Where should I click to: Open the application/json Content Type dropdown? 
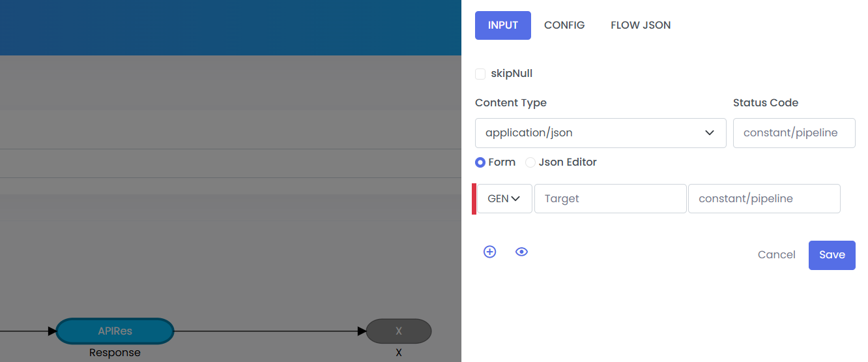[600, 133]
